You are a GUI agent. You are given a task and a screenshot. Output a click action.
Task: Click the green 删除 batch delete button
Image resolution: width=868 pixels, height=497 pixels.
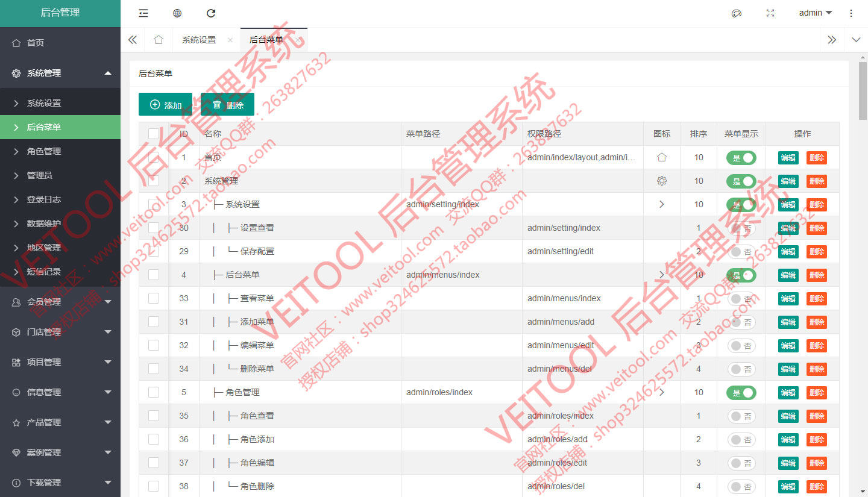click(x=227, y=104)
